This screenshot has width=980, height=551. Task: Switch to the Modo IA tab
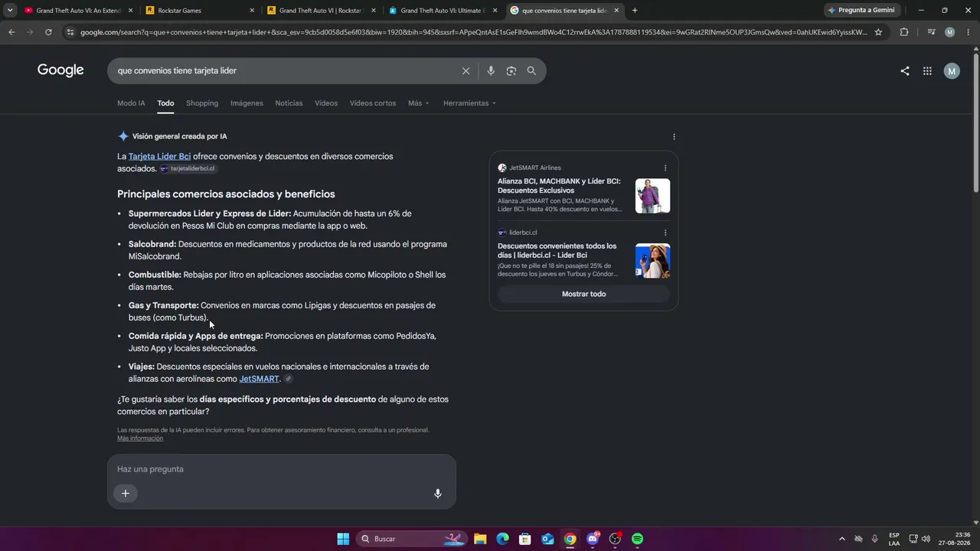(131, 103)
